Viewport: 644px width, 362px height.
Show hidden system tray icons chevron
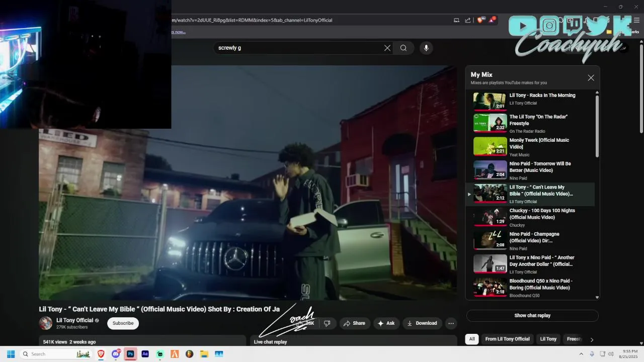[x=581, y=354]
